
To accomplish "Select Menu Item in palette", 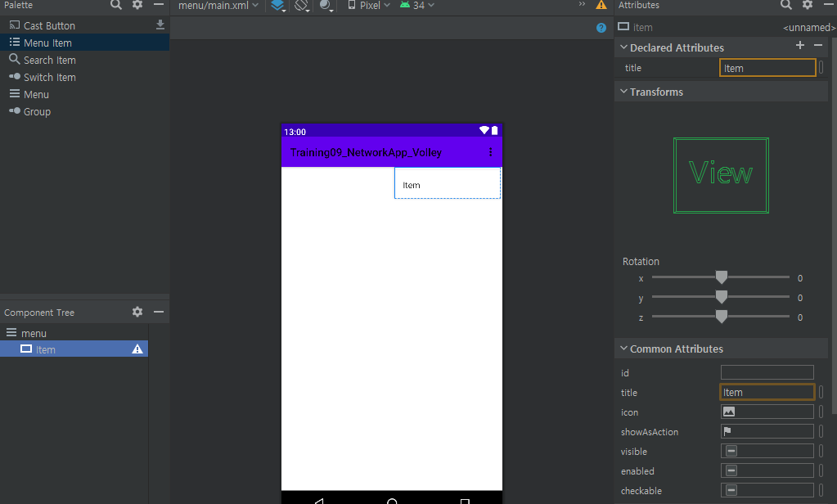I will point(84,43).
